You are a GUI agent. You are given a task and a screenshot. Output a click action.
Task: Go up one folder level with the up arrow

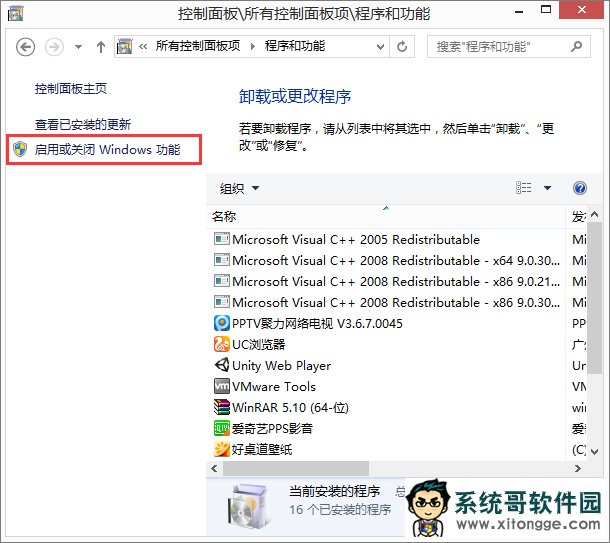tap(101, 47)
